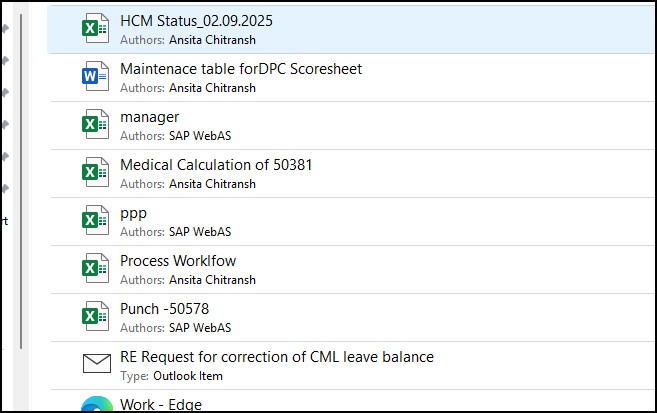The width and height of the screenshot is (657, 413).
Task: Click Edge icon beside Work - Edge
Action: pos(96,406)
